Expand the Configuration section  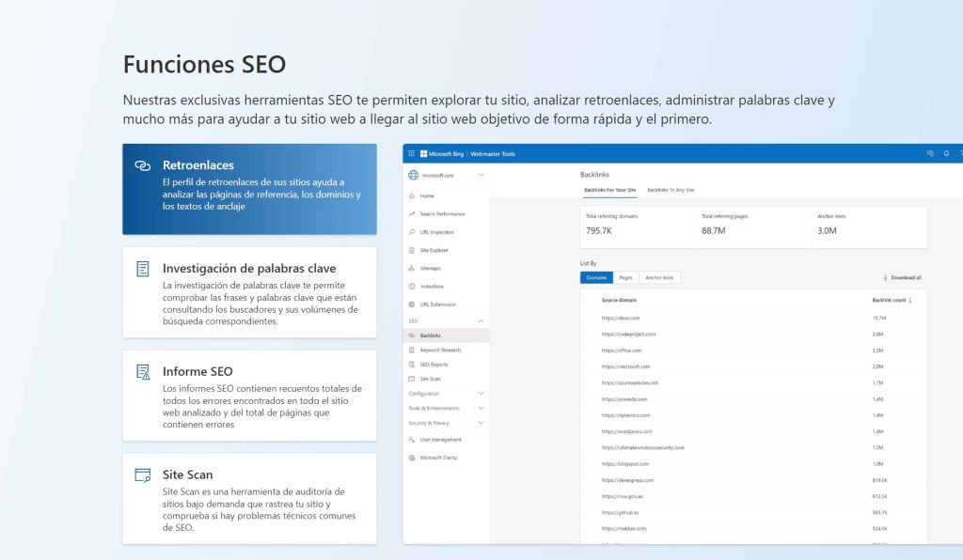pyautogui.click(x=480, y=395)
